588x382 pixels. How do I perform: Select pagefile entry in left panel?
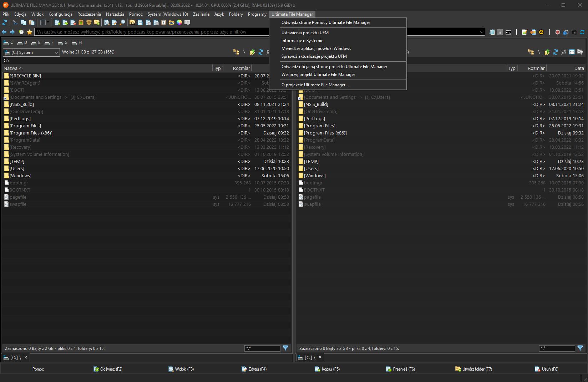point(146,197)
